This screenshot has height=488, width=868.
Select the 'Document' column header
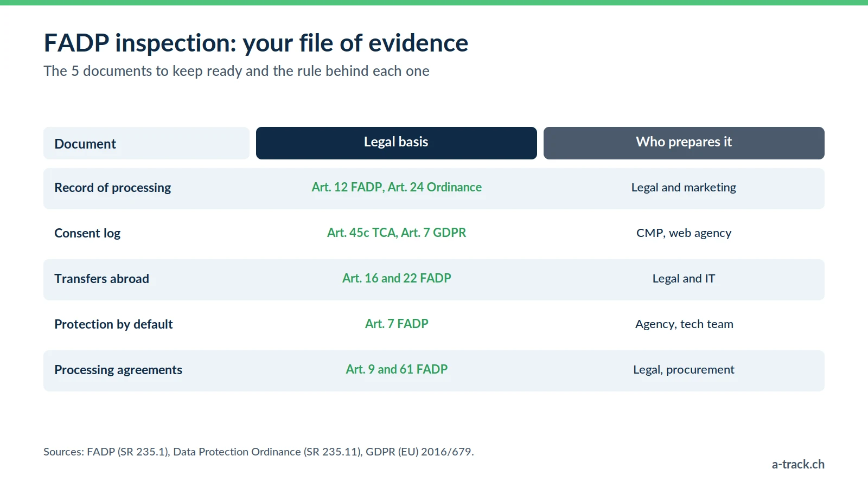click(x=146, y=143)
